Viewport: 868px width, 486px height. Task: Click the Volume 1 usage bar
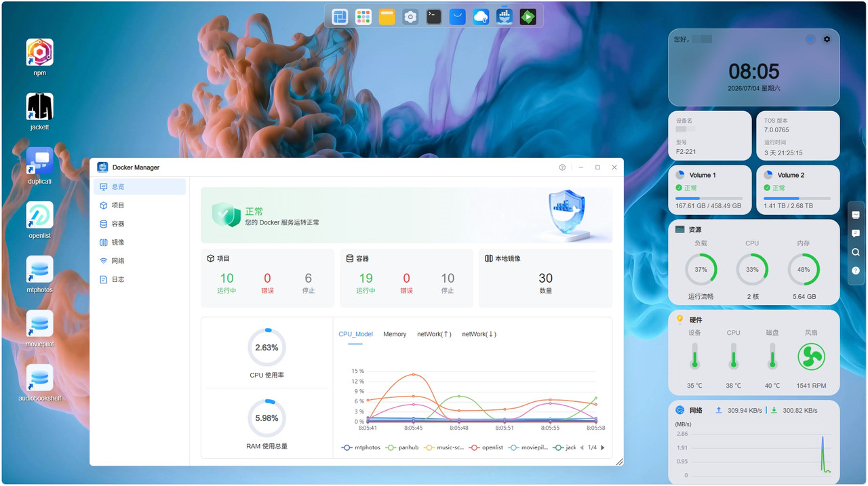coord(709,198)
